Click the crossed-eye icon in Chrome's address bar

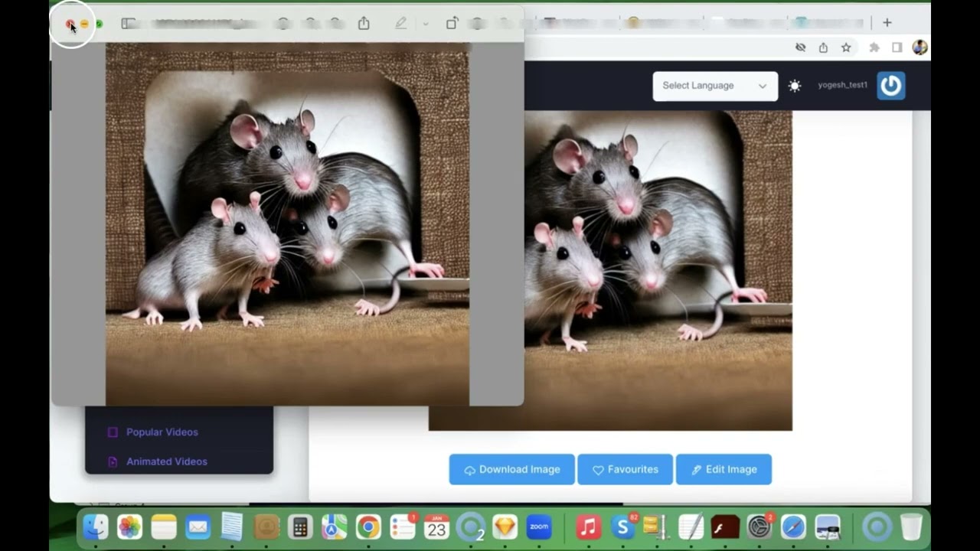pyautogui.click(x=800, y=47)
